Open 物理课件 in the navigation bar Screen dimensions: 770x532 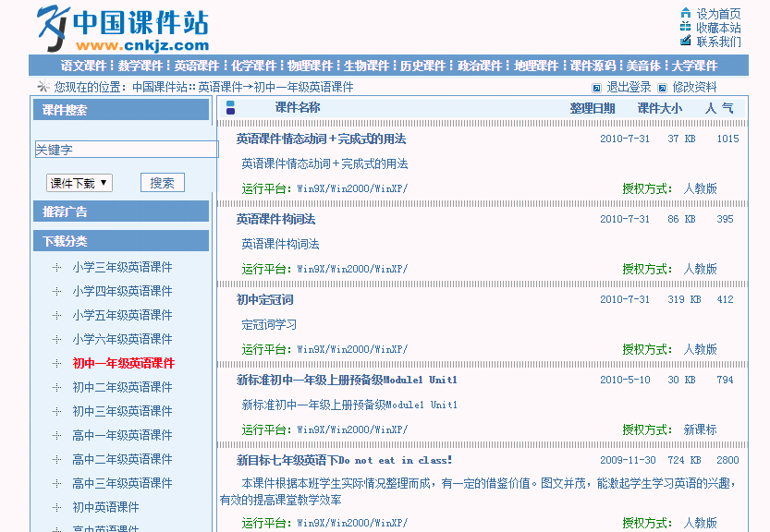[x=310, y=66]
